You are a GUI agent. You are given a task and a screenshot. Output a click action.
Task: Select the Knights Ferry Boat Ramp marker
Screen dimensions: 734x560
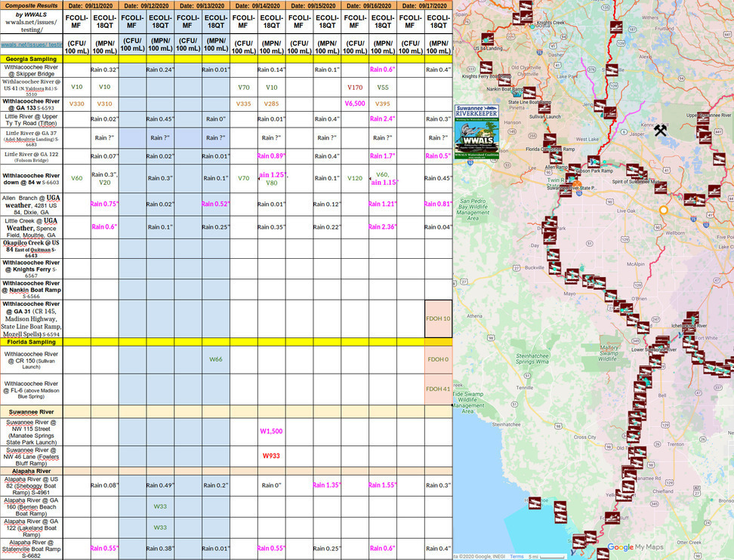point(486,68)
